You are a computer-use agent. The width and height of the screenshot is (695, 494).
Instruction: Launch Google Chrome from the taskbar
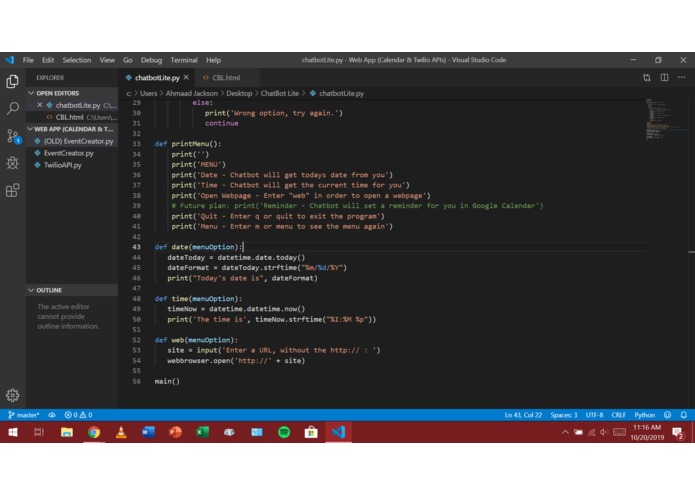pyautogui.click(x=94, y=432)
